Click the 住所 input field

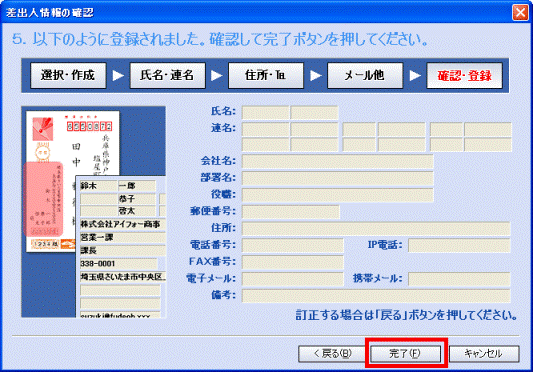pyautogui.click(x=376, y=229)
